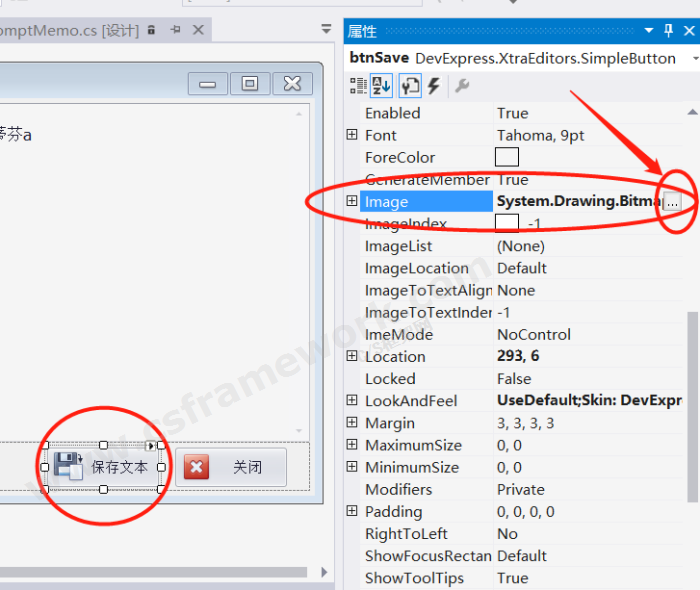This screenshot has height=590, width=700.
Task: Toggle auto-hide pin on Properties panel
Action: point(669,31)
